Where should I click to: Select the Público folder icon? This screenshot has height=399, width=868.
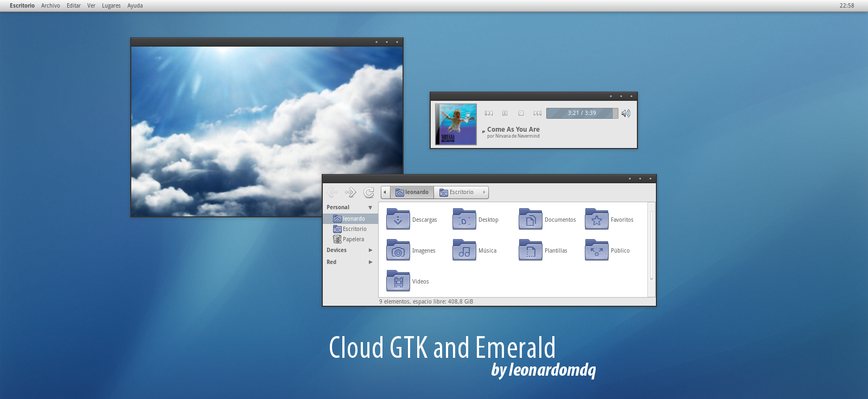coord(596,250)
